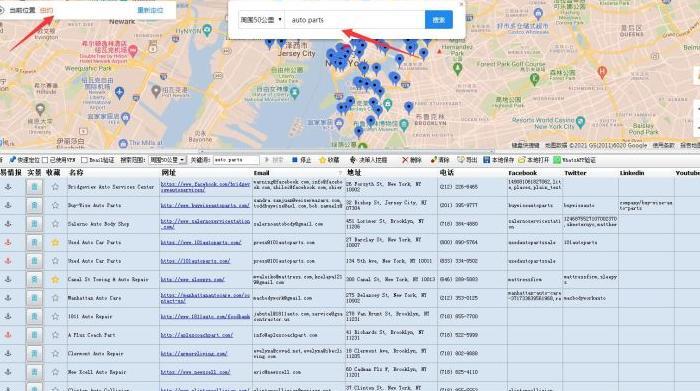The image size is (700, 391).
Task: Click the 收藏 star button in the toolbar
Action: coord(329,160)
